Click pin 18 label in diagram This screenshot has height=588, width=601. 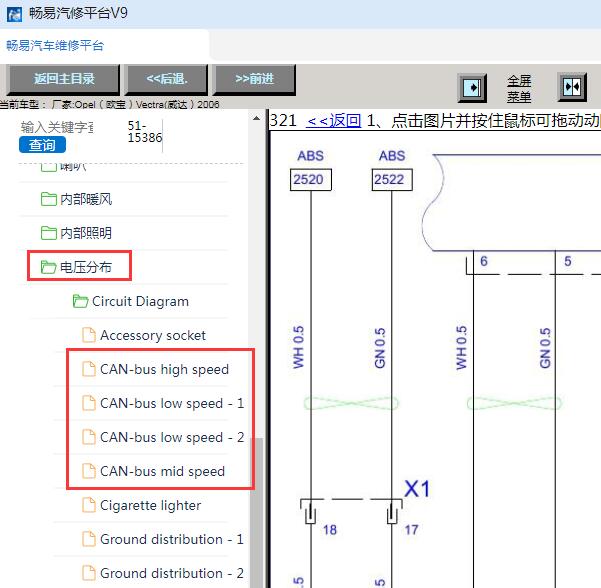330,530
